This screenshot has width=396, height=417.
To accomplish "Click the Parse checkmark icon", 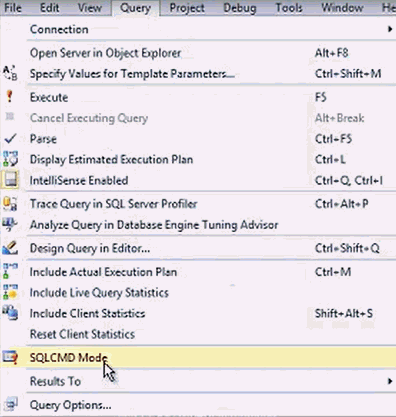I will click(10, 139).
